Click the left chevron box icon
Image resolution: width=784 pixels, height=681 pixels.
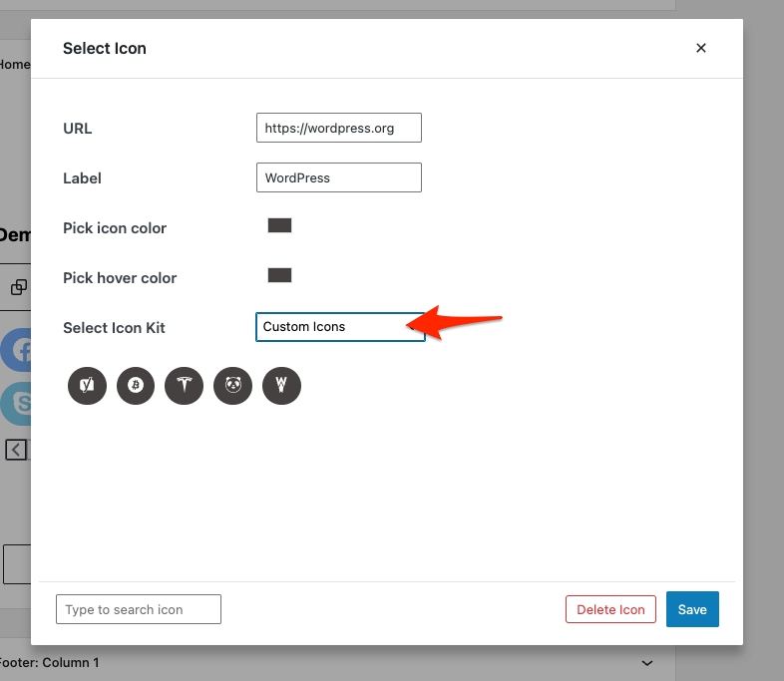[17, 450]
